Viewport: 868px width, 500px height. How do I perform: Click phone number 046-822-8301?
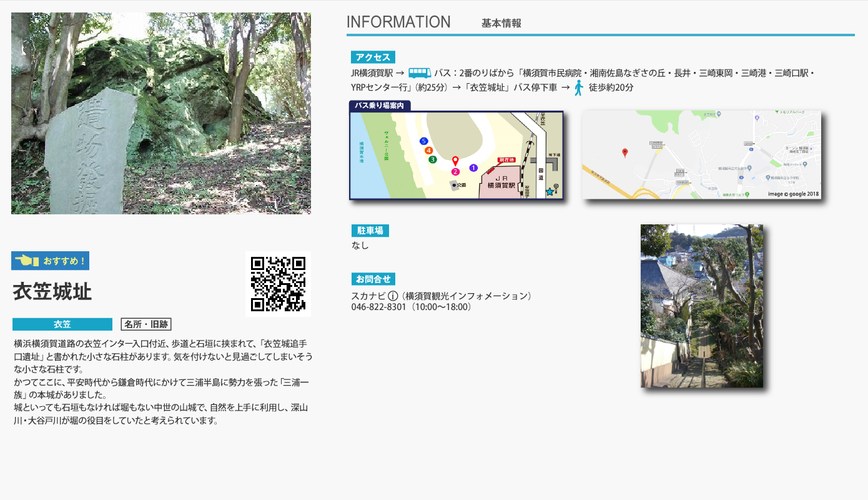click(378, 307)
